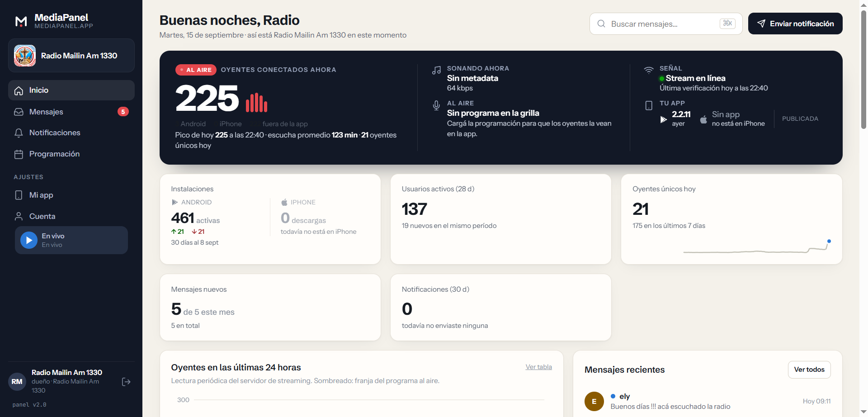Click the Cuenta user icon

[x=19, y=216]
